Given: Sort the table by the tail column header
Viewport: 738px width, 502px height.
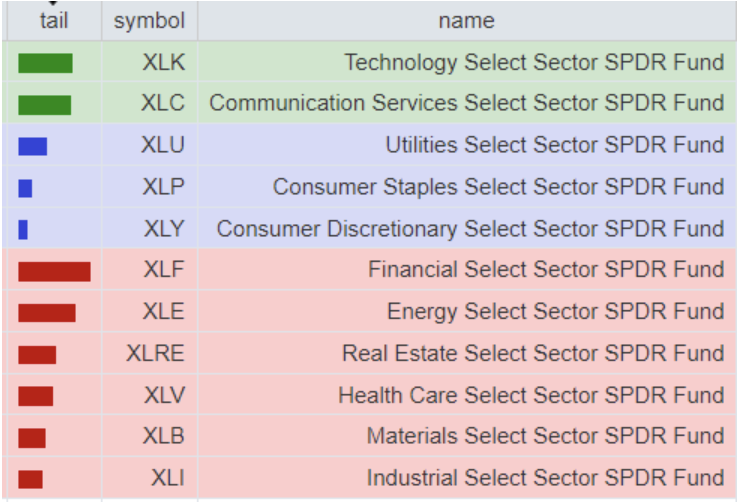Looking at the screenshot, I should pyautogui.click(x=53, y=21).
